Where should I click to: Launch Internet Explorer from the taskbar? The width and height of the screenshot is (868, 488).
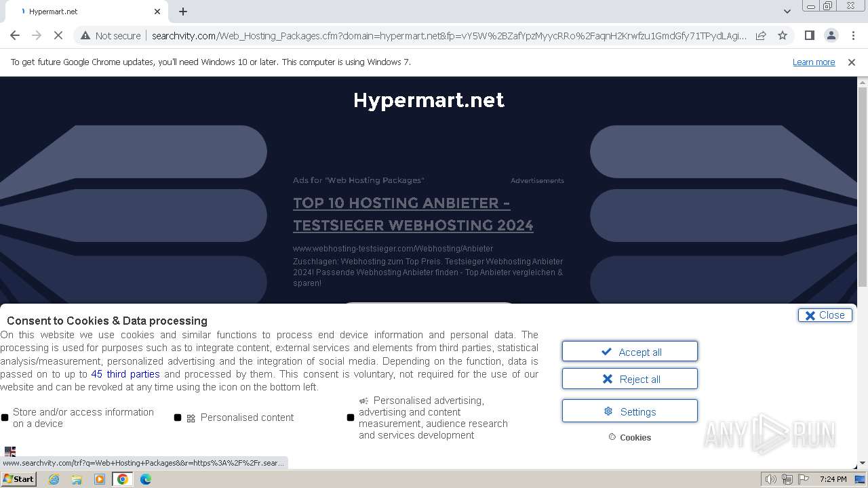[54, 479]
